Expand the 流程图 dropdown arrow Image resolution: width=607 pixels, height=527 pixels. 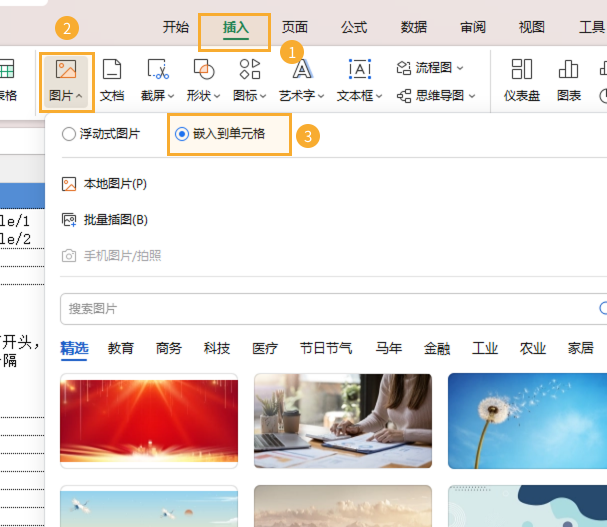pos(460,68)
